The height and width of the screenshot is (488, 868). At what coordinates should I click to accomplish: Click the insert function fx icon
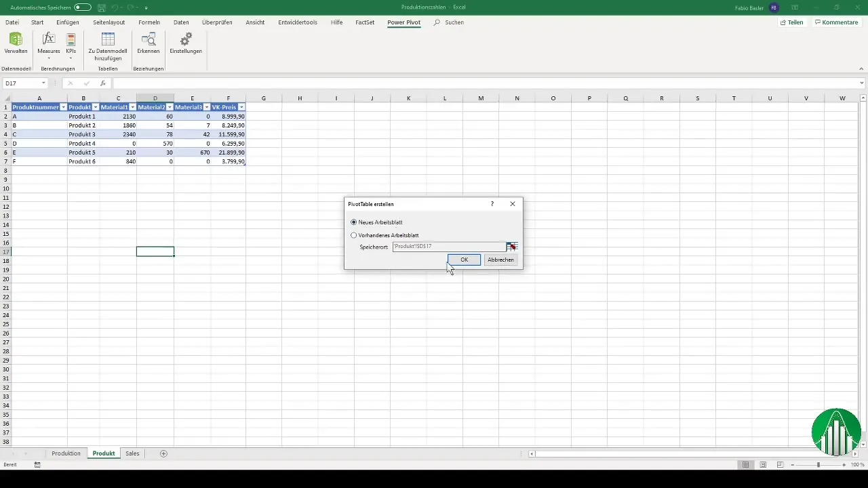(x=103, y=83)
